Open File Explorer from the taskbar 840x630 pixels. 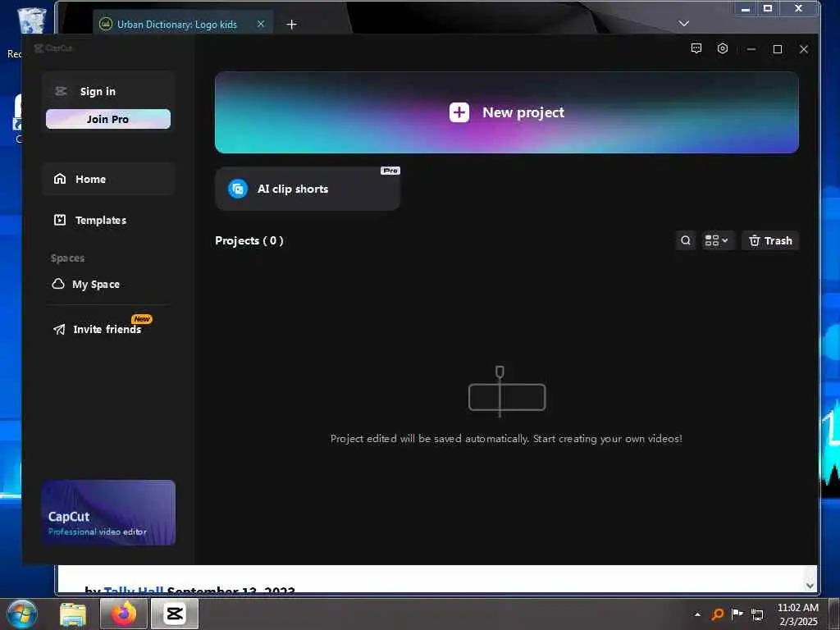(73, 614)
